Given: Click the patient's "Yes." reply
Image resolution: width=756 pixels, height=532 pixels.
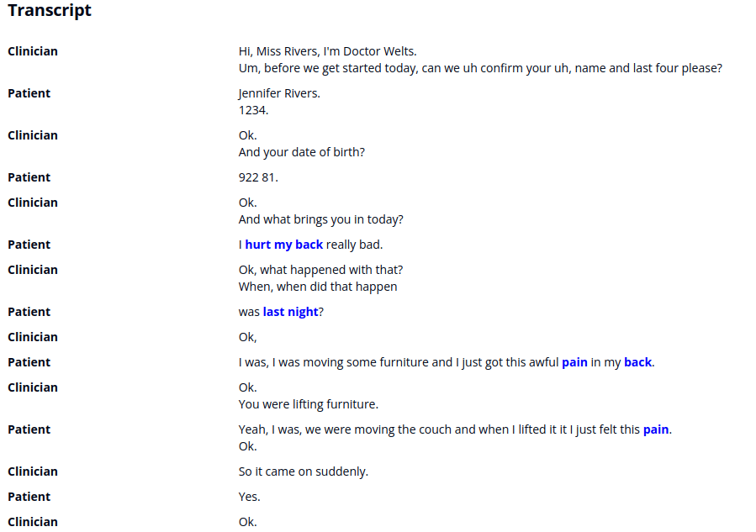Looking at the screenshot, I should coord(249,497).
